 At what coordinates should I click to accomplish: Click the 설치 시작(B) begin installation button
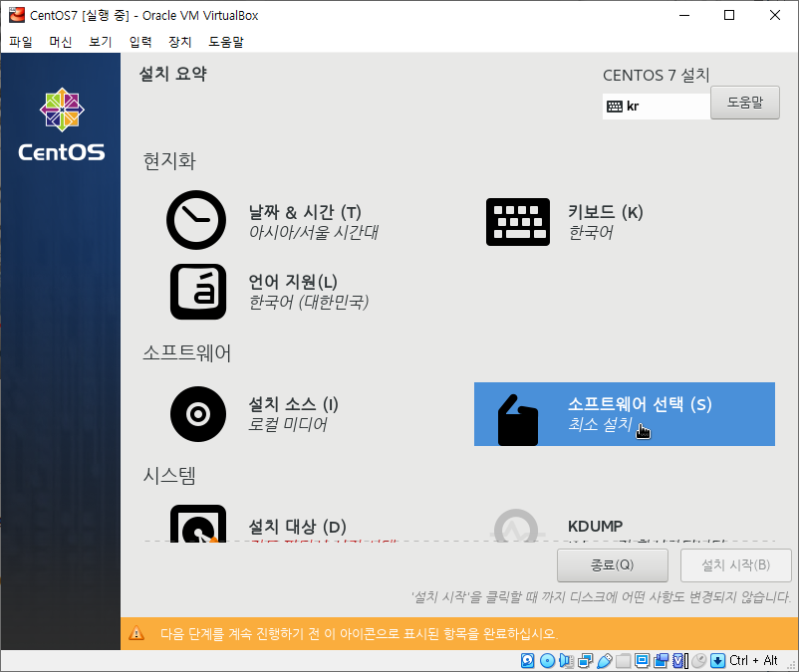point(736,565)
